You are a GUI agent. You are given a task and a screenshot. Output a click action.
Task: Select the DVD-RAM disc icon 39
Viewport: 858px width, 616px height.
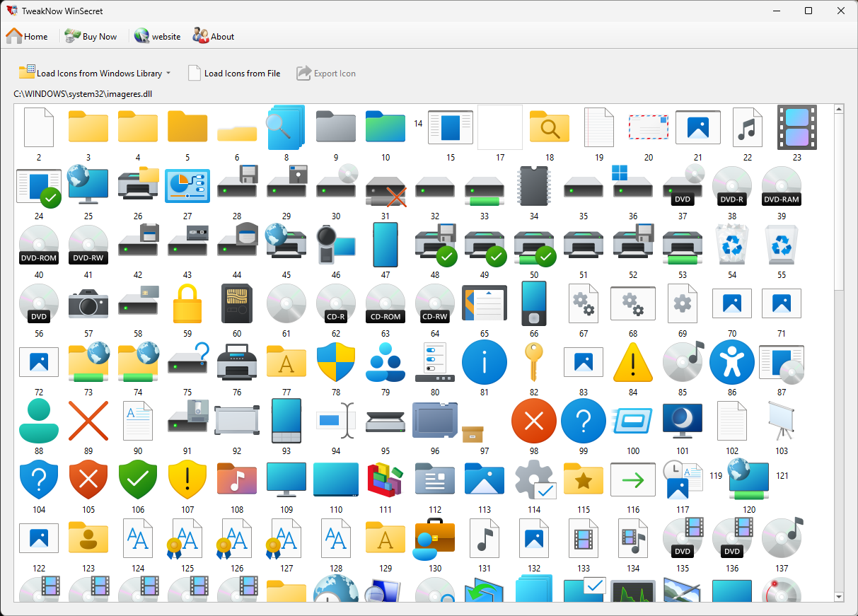782,186
